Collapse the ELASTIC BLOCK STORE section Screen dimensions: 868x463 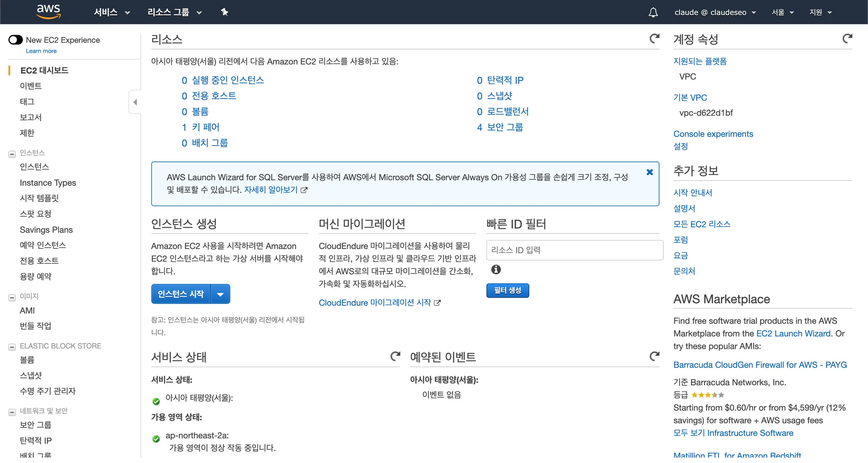pyautogui.click(x=12, y=347)
